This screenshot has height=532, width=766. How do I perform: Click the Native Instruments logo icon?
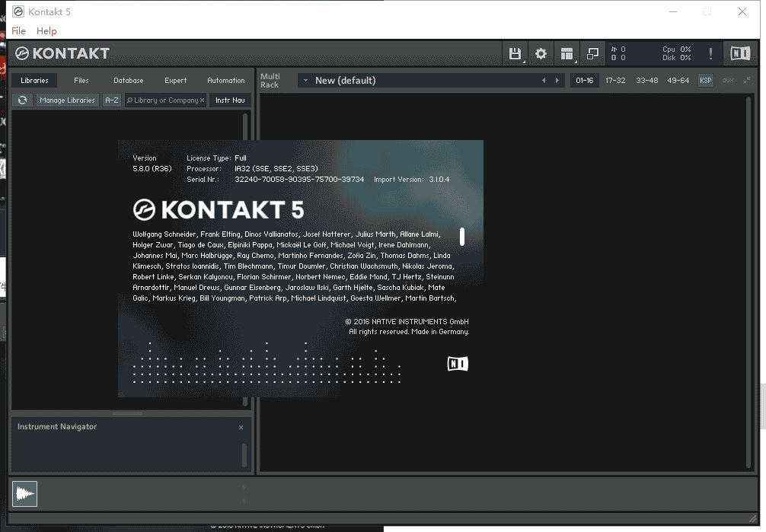pyautogui.click(x=739, y=53)
